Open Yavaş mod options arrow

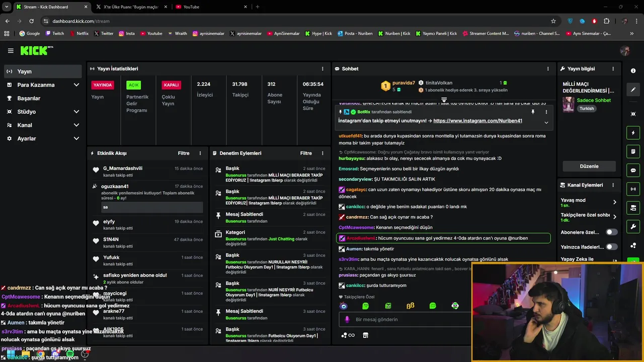point(614,202)
